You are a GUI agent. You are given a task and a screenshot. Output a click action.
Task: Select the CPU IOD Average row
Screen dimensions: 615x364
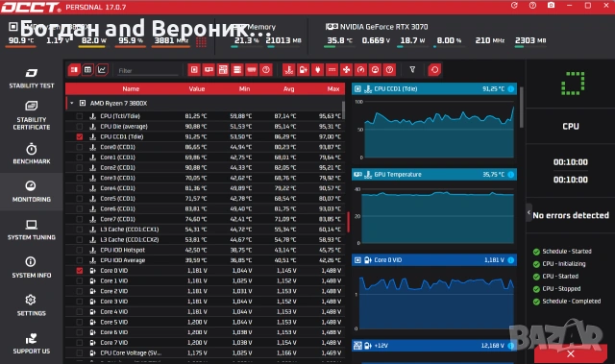point(205,260)
